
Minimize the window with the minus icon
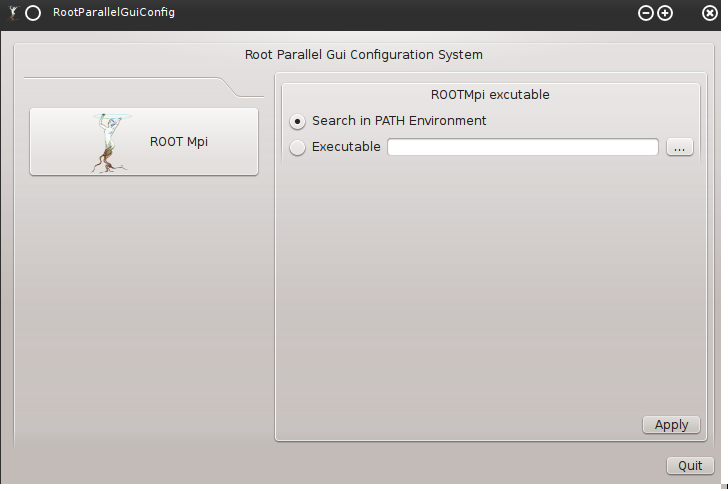[x=645, y=13]
